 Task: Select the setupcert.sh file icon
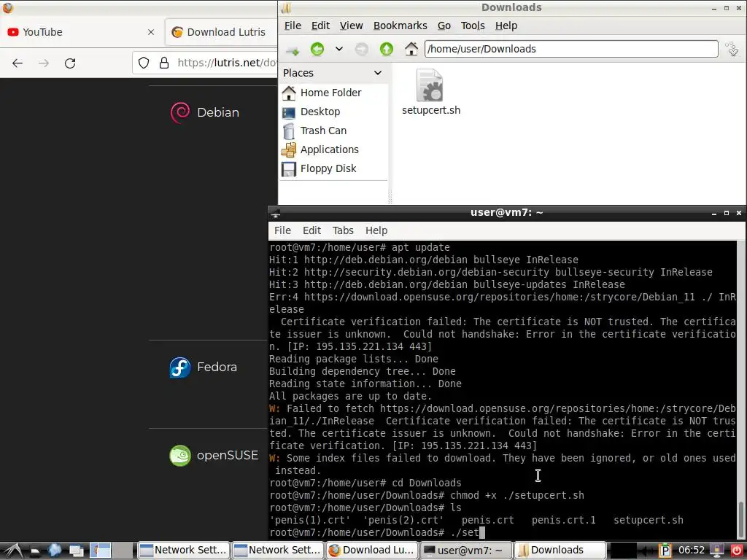430,86
